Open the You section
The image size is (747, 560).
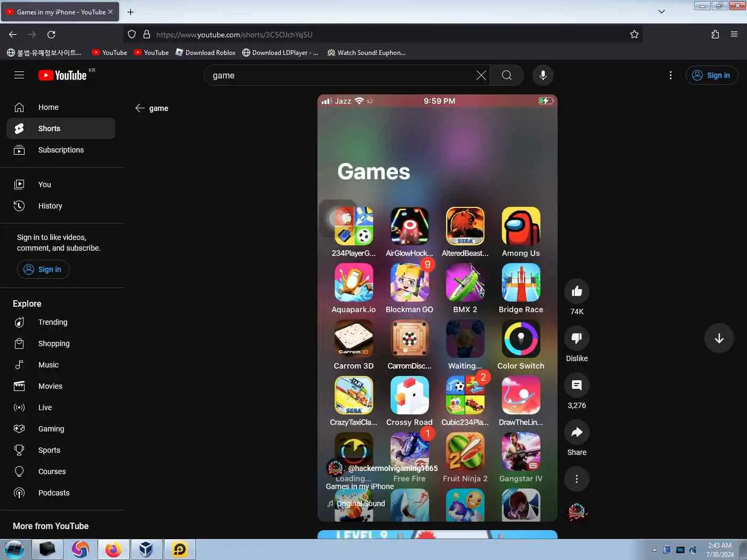[61, 185]
